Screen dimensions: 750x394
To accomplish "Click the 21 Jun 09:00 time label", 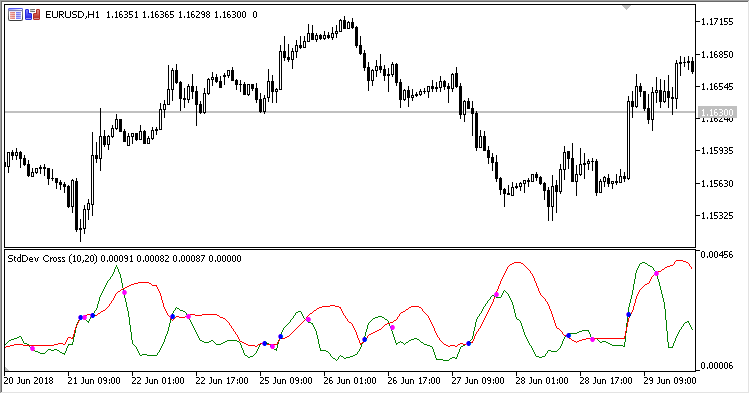I will point(94,381).
